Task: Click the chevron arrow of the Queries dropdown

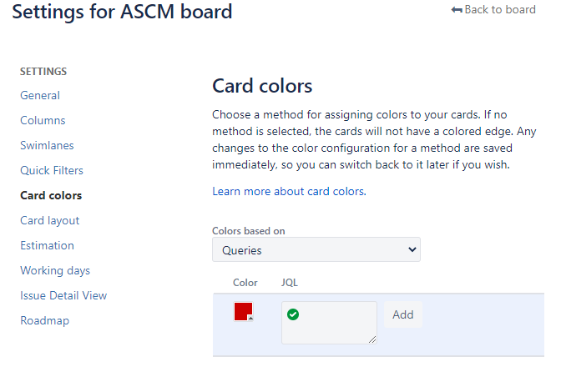Action: pos(412,249)
